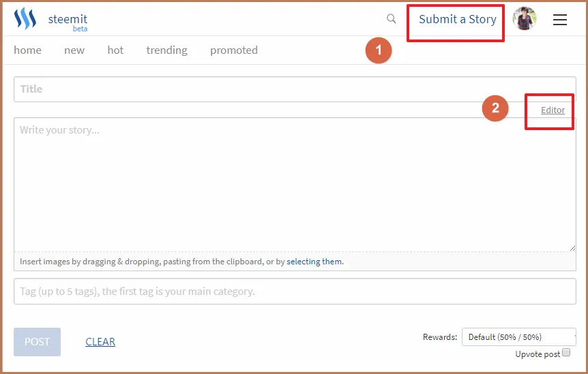
Task: Click the 'selecting them' image upload link
Action: pos(314,262)
